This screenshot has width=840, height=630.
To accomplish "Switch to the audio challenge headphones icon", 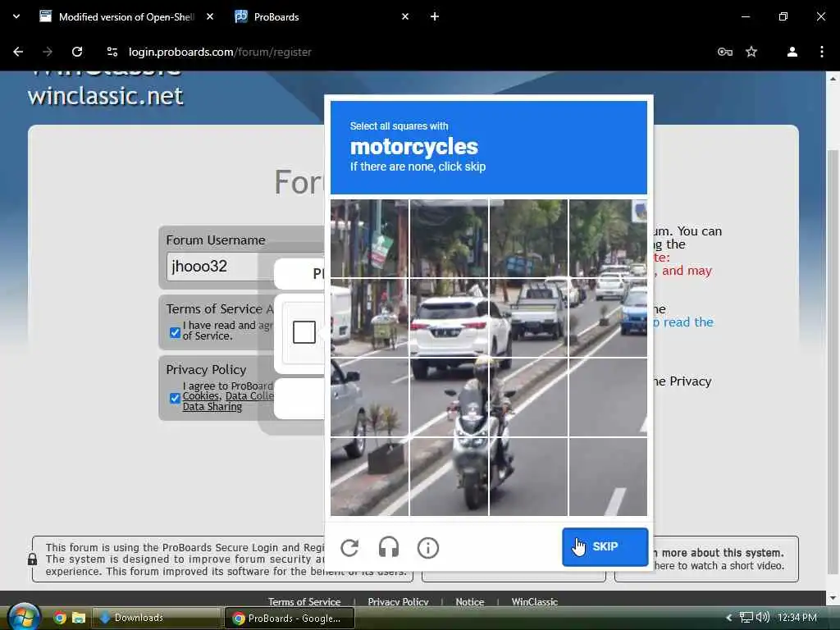I will click(x=388, y=547).
